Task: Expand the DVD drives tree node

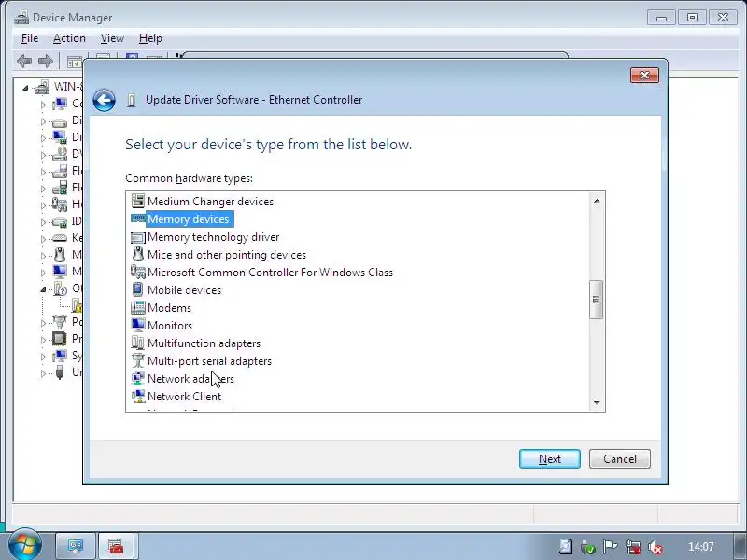Action: coord(43,155)
